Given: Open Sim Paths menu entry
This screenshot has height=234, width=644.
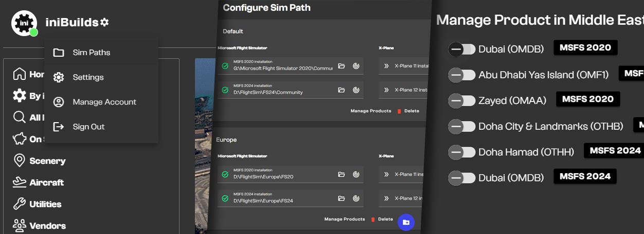Looking at the screenshot, I should click(101, 53).
